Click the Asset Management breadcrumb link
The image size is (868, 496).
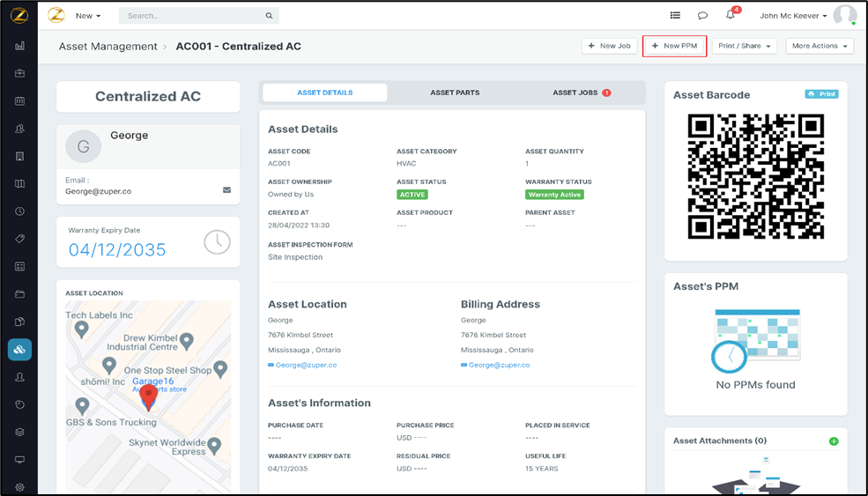[x=108, y=47]
